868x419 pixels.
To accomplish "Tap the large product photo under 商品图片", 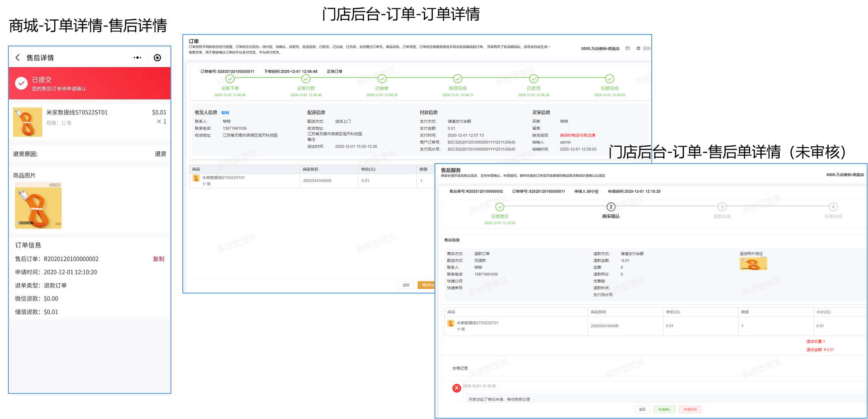I will click(x=38, y=206).
